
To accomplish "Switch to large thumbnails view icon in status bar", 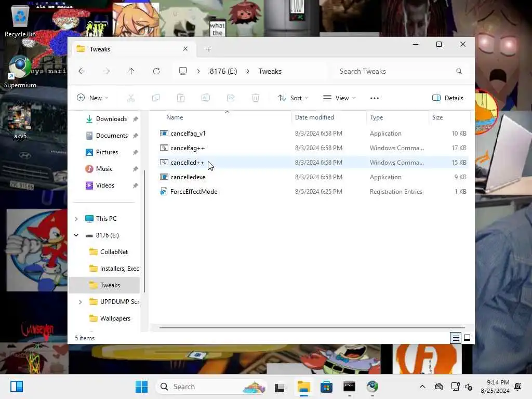I will coord(467,338).
